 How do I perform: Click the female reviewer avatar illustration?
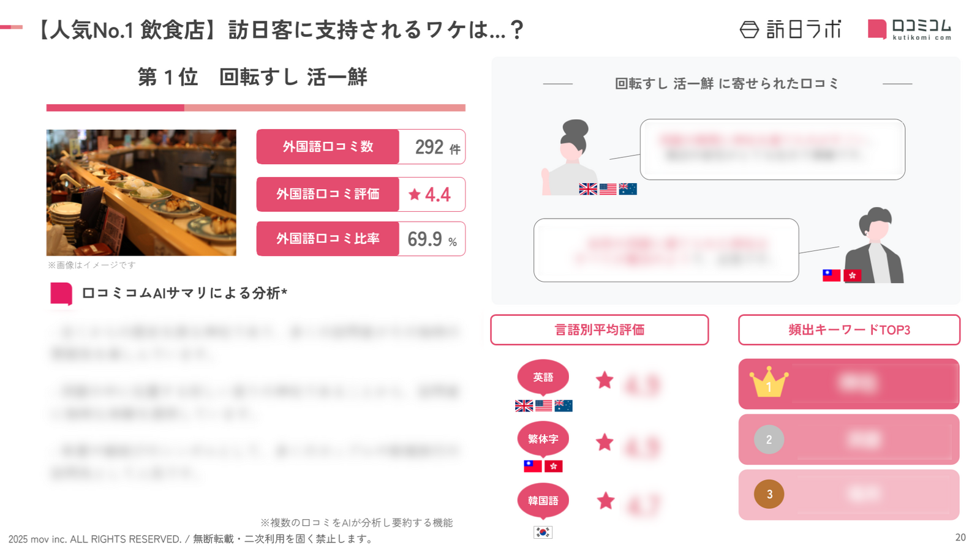pyautogui.click(x=571, y=157)
